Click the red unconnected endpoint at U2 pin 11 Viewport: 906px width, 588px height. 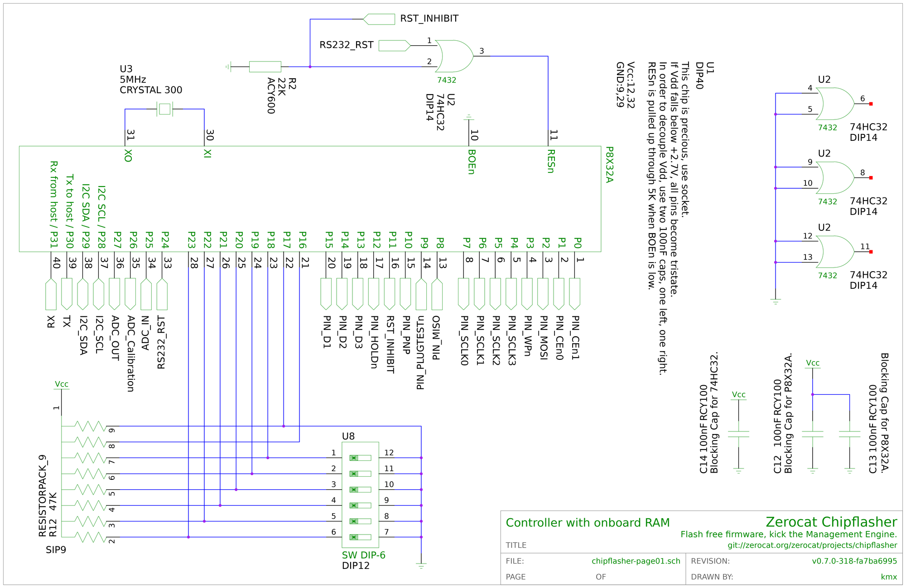[x=871, y=252]
